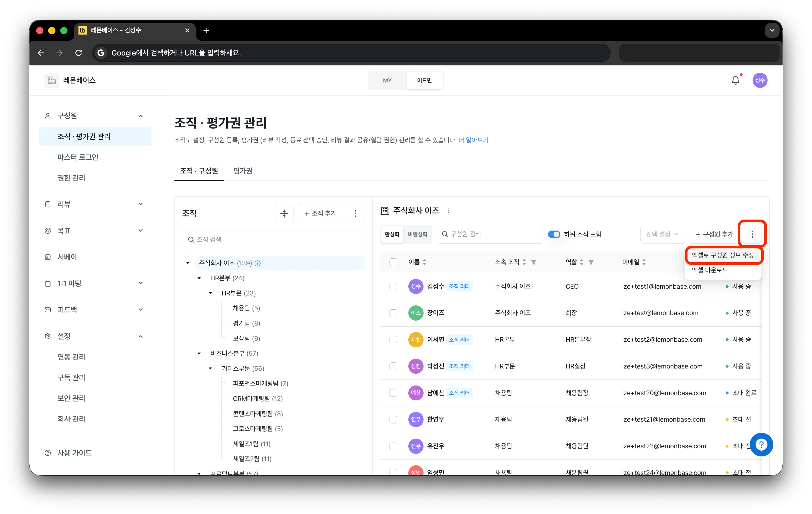
Task: Open the 서베이 sidebar item
Action: [67, 257]
